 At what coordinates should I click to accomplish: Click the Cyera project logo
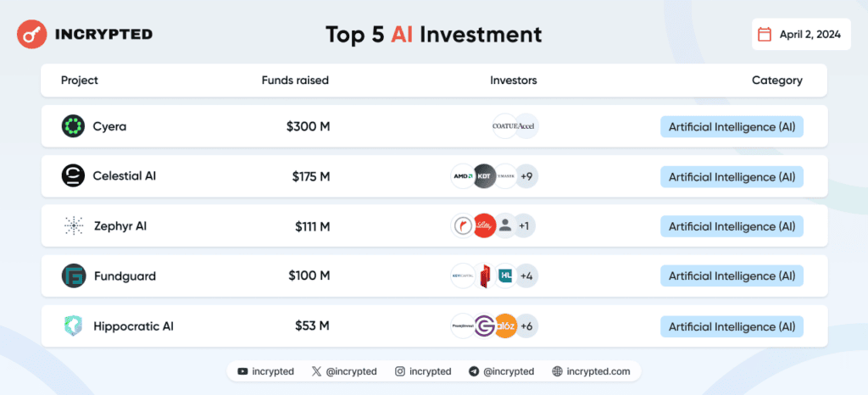[x=73, y=126]
